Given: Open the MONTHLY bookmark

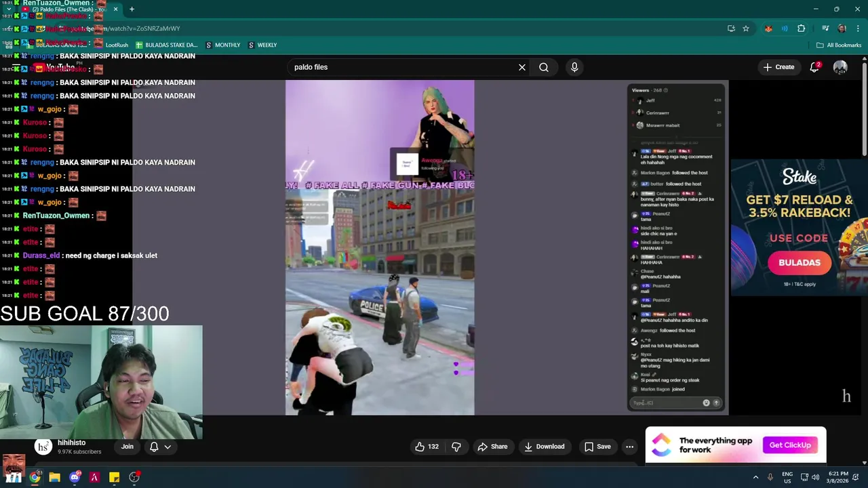Looking at the screenshot, I should (222, 45).
